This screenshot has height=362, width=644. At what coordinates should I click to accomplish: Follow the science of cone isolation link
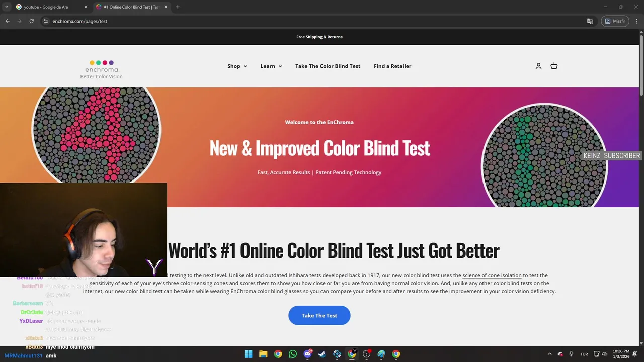(x=492, y=275)
